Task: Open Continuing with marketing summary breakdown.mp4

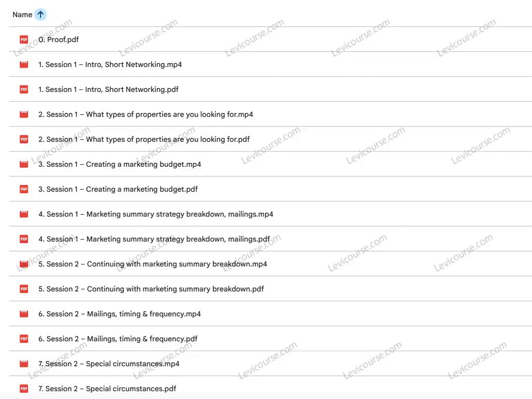Action: pyautogui.click(x=153, y=264)
